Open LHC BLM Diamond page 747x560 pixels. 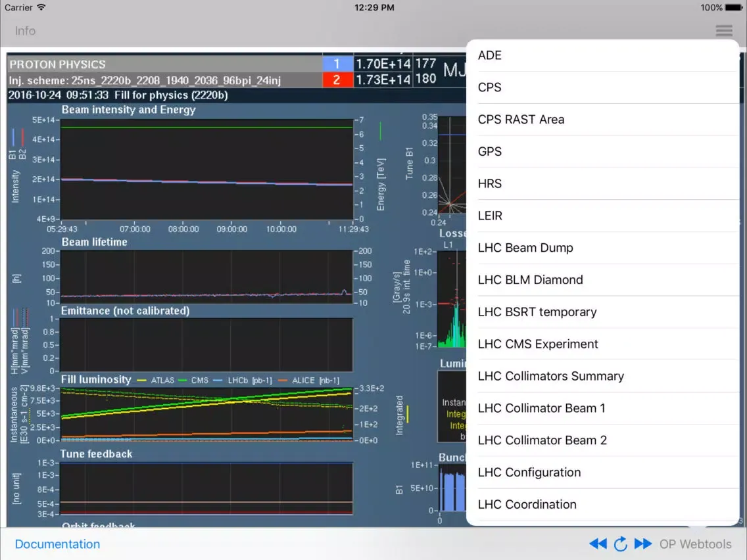coord(602,280)
